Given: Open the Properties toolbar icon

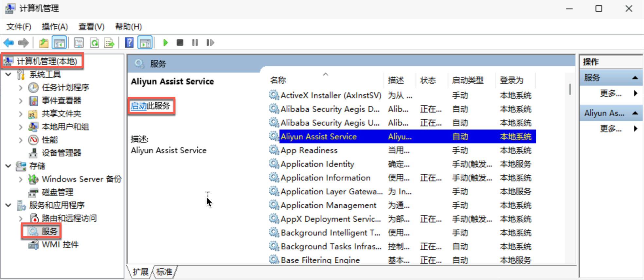Looking at the screenshot, I should pyautogui.click(x=79, y=43).
